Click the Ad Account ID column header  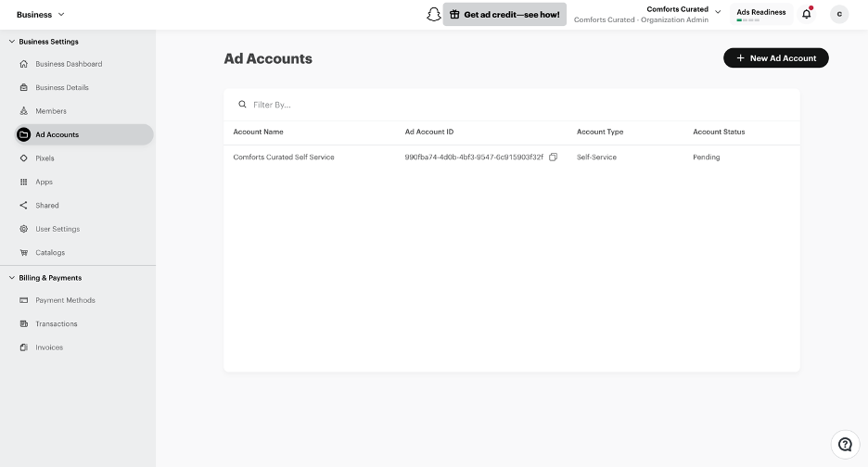[429, 132]
